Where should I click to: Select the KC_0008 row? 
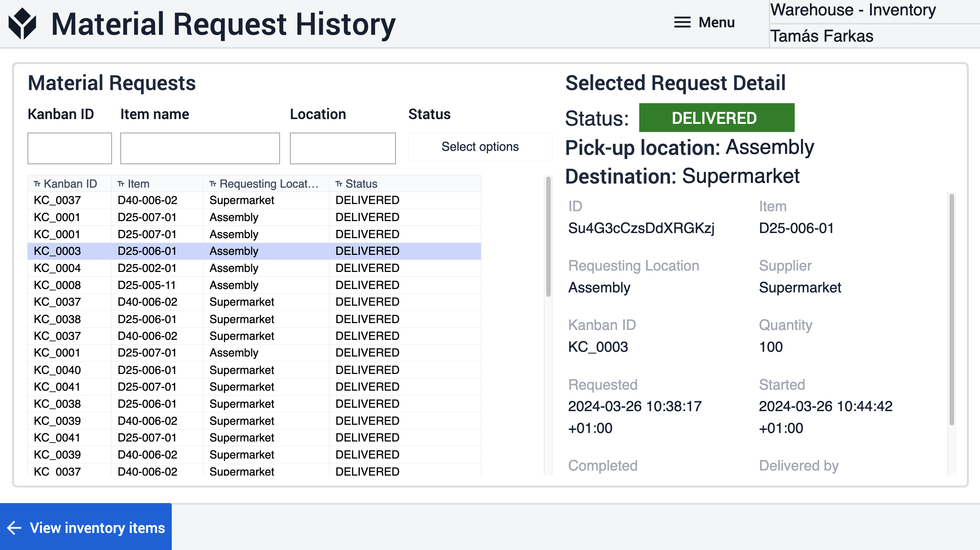(x=254, y=285)
